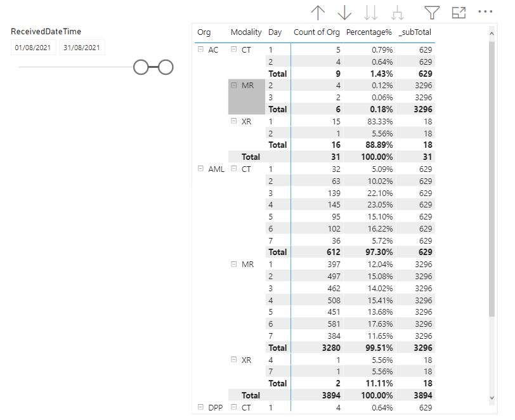This screenshot has width=515, height=420.
Task: Click the start date field 01/08/2021
Action: tap(33, 48)
